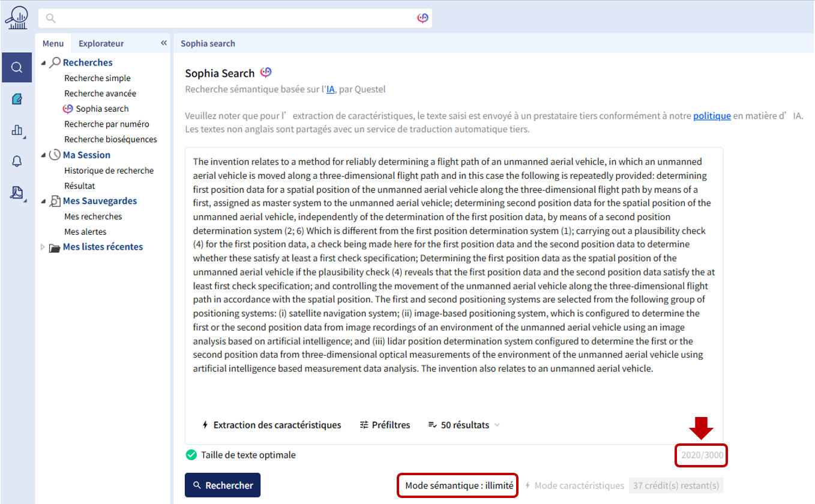Expand the Mes listes récentes tree section
Viewport: 815px width, 504px height.
tap(43, 247)
